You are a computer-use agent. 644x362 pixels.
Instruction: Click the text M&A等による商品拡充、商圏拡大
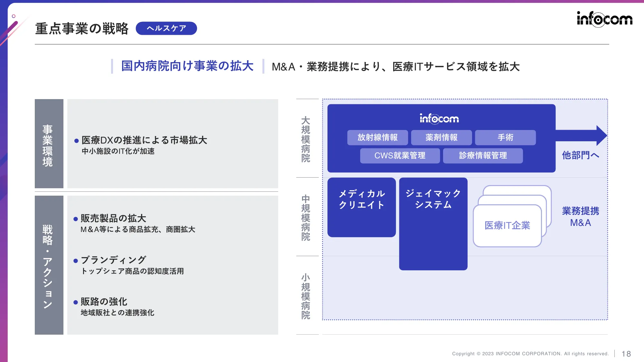pyautogui.click(x=138, y=229)
